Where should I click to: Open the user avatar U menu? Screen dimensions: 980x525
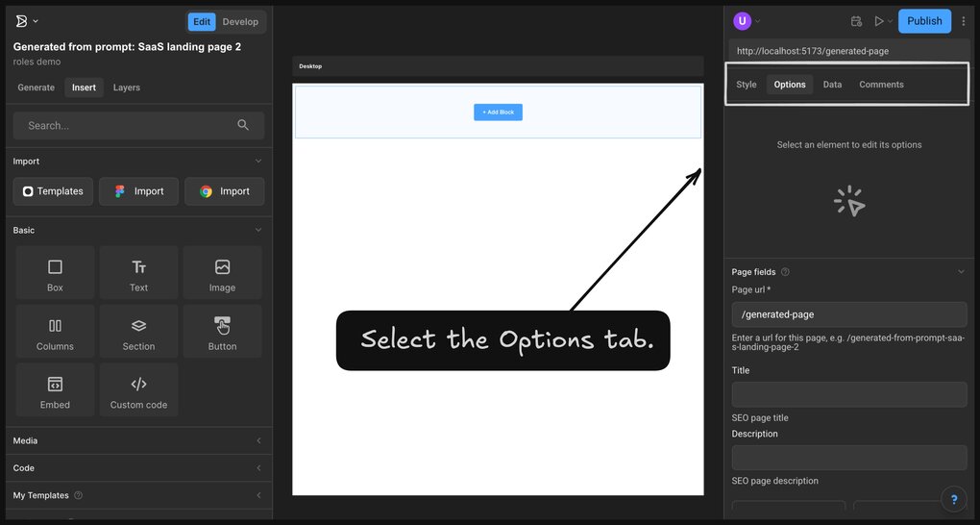point(742,20)
